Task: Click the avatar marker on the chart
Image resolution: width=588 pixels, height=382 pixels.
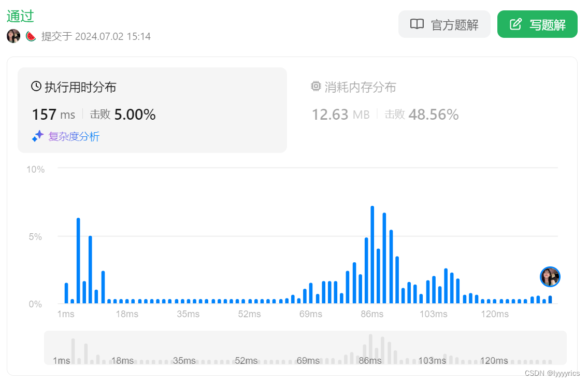Action: (550, 277)
